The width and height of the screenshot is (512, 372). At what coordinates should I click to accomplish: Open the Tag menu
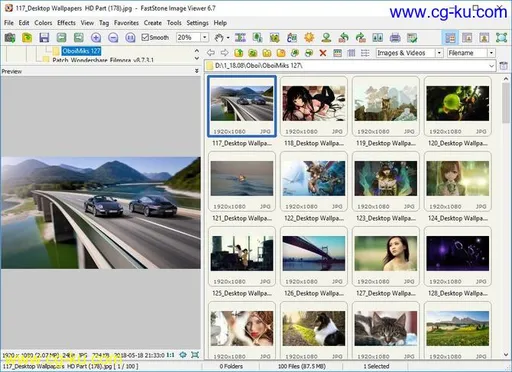pos(104,23)
